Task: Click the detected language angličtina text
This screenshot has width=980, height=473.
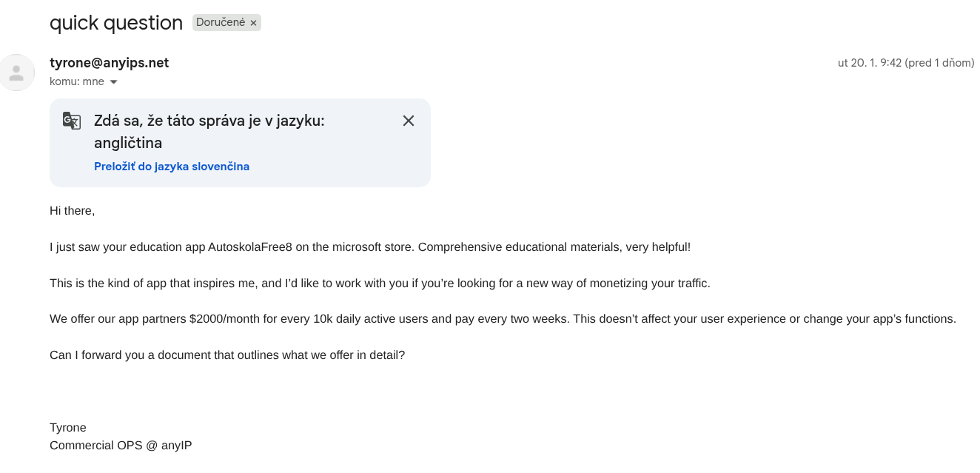Action: tap(128, 143)
